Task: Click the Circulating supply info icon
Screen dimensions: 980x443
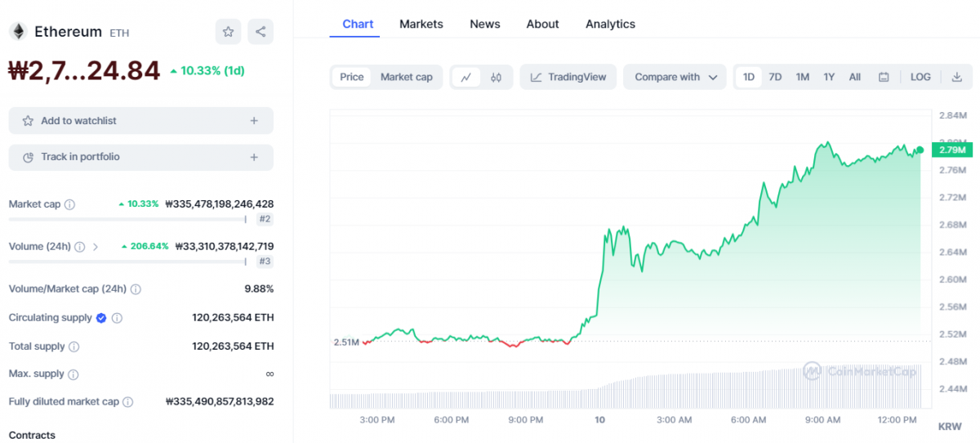Action: [117, 318]
